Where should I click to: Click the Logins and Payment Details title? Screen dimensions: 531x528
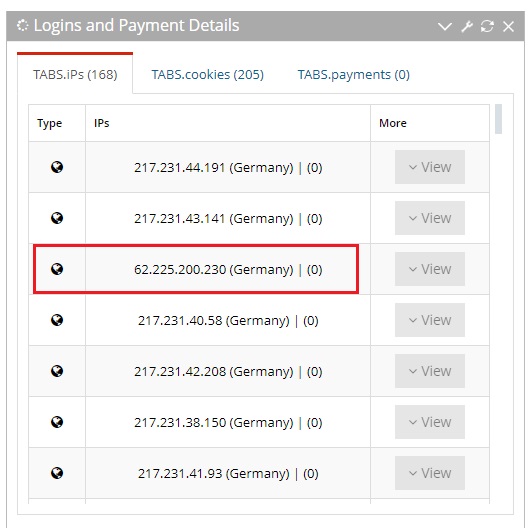136,25
